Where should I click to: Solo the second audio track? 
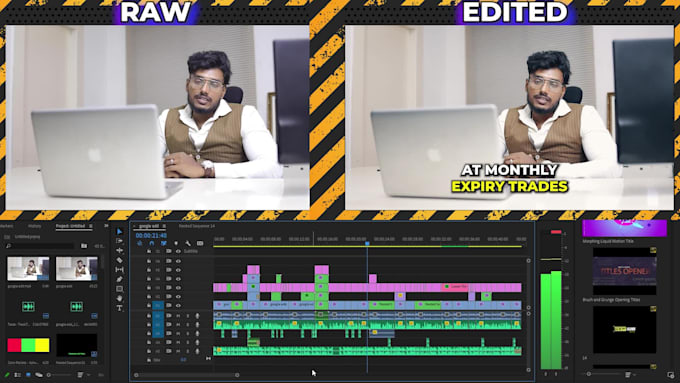(188, 324)
